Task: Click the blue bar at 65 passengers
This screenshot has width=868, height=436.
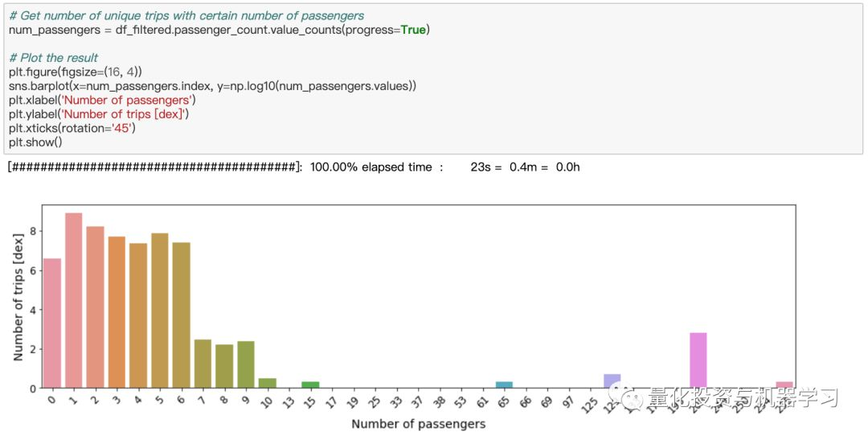Action: tap(504, 385)
